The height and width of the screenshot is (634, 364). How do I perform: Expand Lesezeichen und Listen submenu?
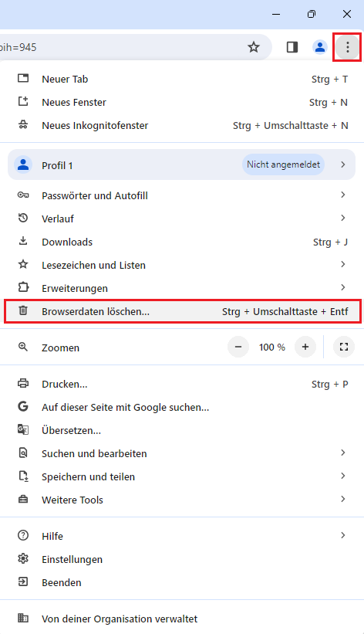click(x=182, y=265)
